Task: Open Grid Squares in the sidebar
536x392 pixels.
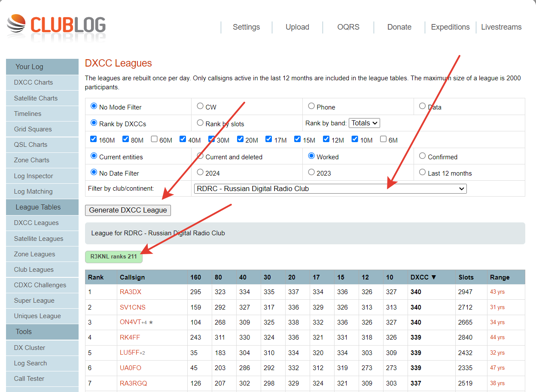Action: (x=42, y=129)
